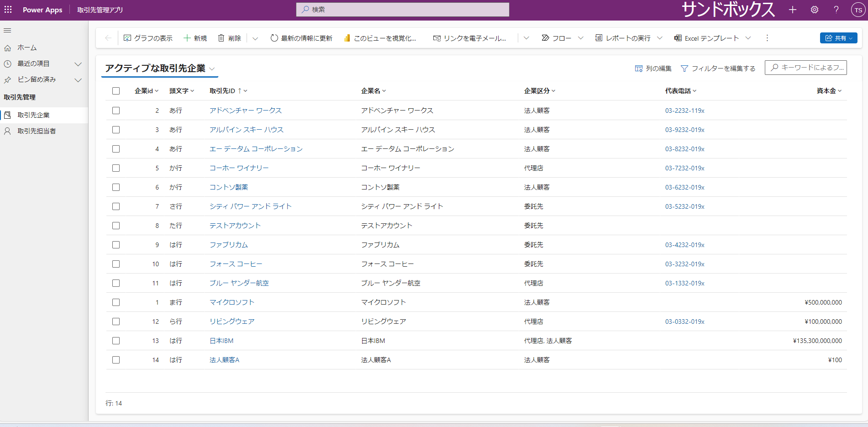Open the 企業区分 column header menu
This screenshot has width=868, height=427.
pyautogui.click(x=540, y=91)
